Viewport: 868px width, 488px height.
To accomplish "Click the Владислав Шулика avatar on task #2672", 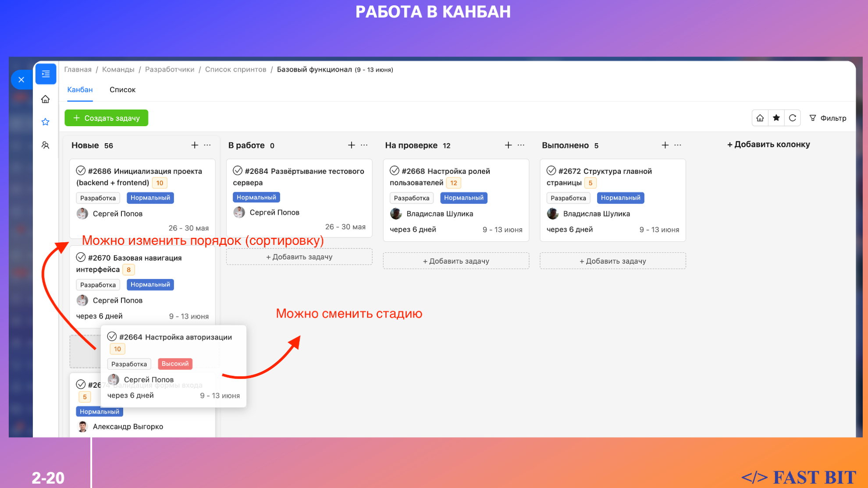I will tap(553, 214).
